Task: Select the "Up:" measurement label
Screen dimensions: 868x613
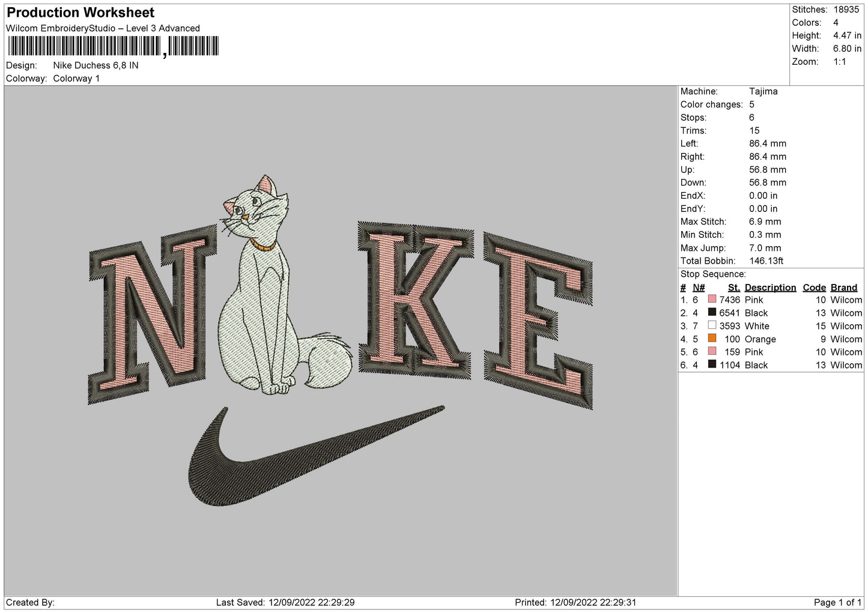Action: pos(687,170)
